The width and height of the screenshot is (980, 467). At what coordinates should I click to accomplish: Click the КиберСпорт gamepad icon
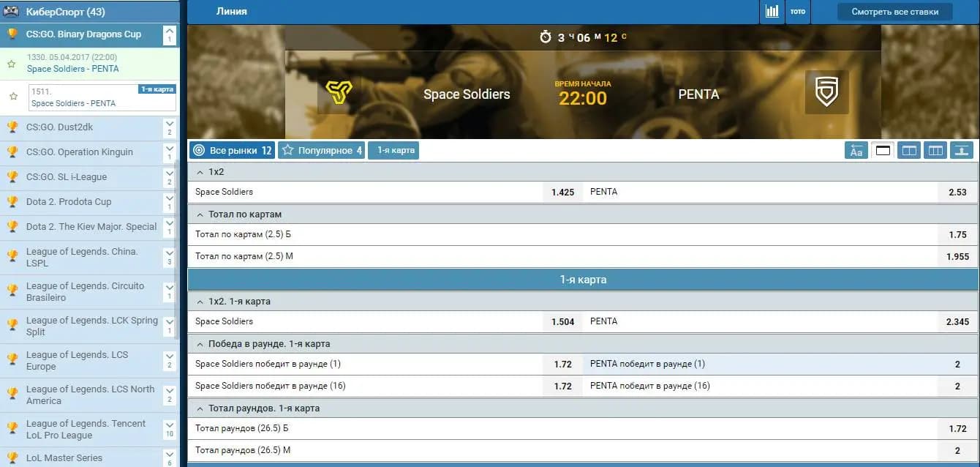point(12,12)
